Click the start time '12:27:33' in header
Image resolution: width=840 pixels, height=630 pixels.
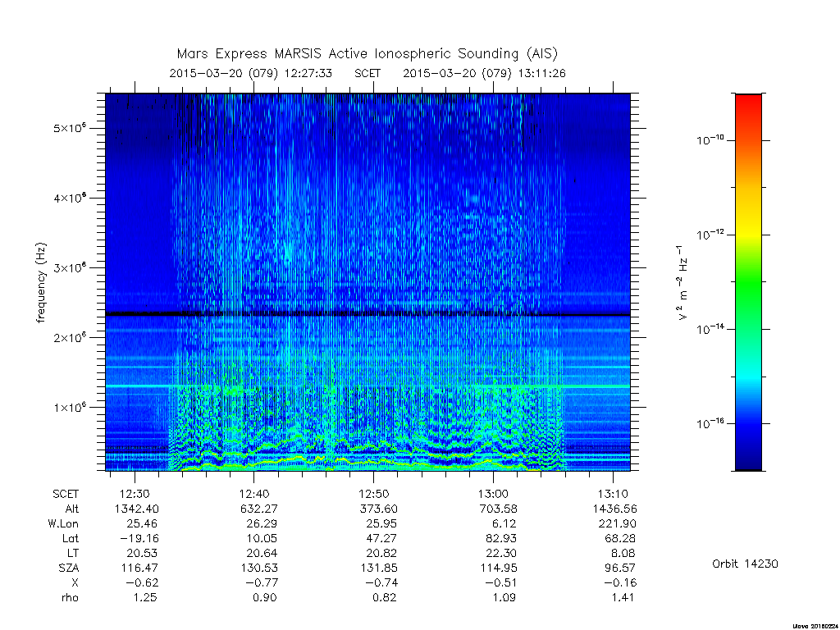point(308,73)
